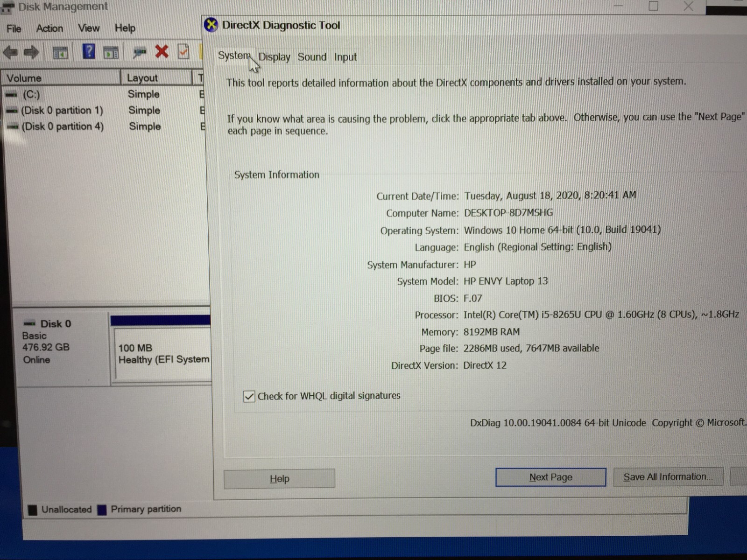The height and width of the screenshot is (560, 747).
Task: Sort by the Volume column header
Action: [x=61, y=78]
